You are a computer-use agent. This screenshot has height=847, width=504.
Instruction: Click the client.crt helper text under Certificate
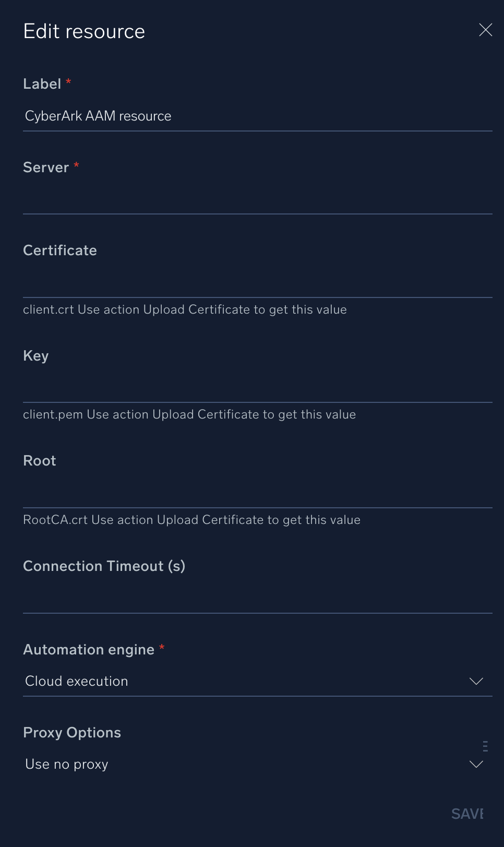tap(185, 309)
